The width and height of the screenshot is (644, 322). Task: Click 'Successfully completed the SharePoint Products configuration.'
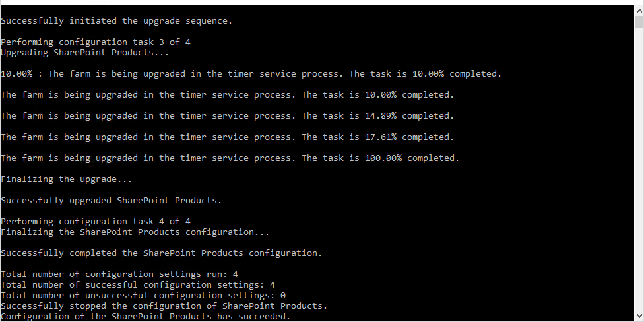162,253
